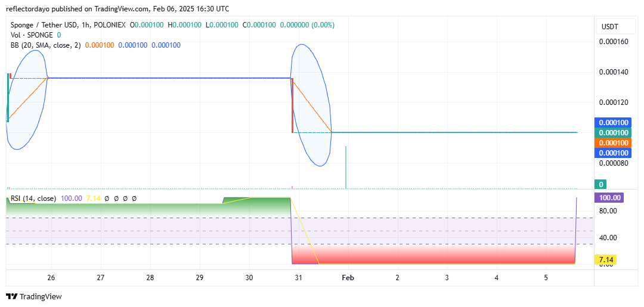The image size is (644, 307).
Task: Select the RSI (14, close) indicator legend
Action: click(33, 199)
